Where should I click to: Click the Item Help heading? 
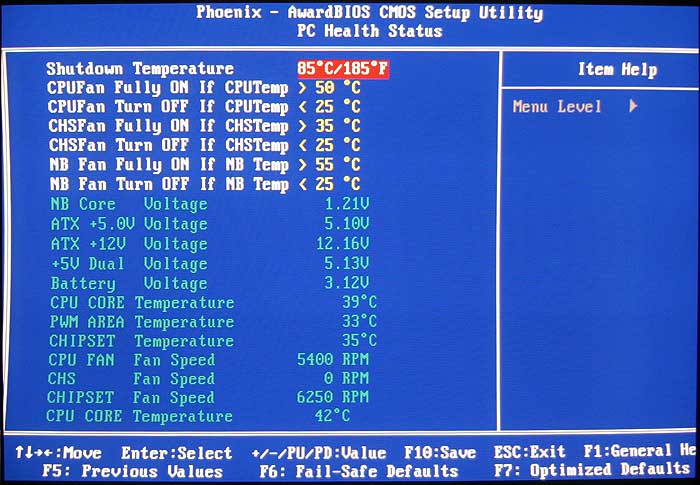tap(617, 70)
